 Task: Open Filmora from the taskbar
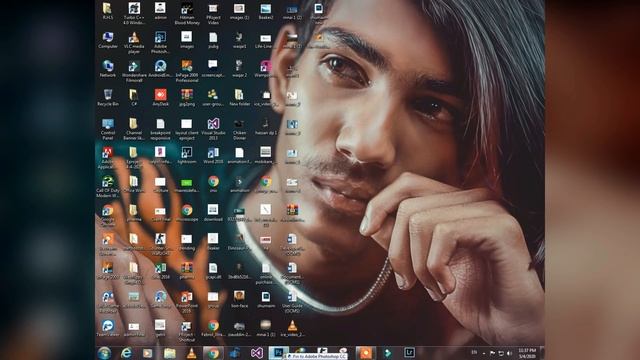point(387,352)
